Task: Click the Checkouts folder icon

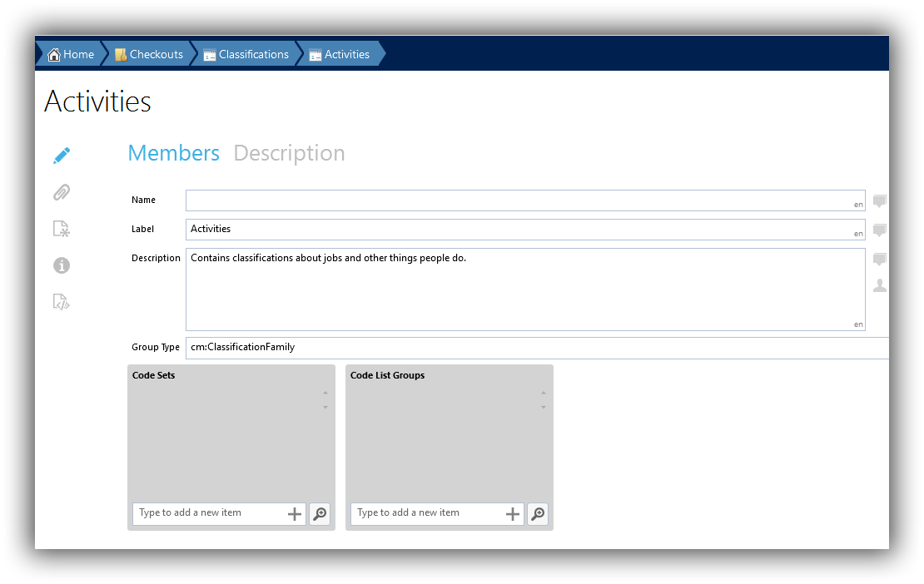Action: 121,55
